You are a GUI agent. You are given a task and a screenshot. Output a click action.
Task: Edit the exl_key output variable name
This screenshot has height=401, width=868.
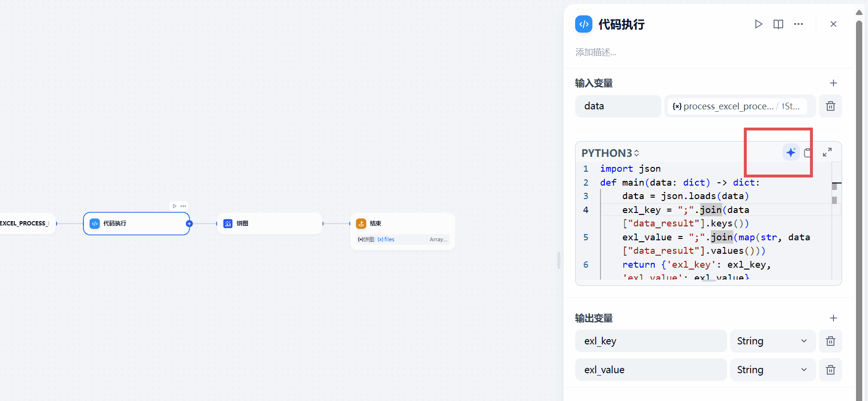coord(651,341)
